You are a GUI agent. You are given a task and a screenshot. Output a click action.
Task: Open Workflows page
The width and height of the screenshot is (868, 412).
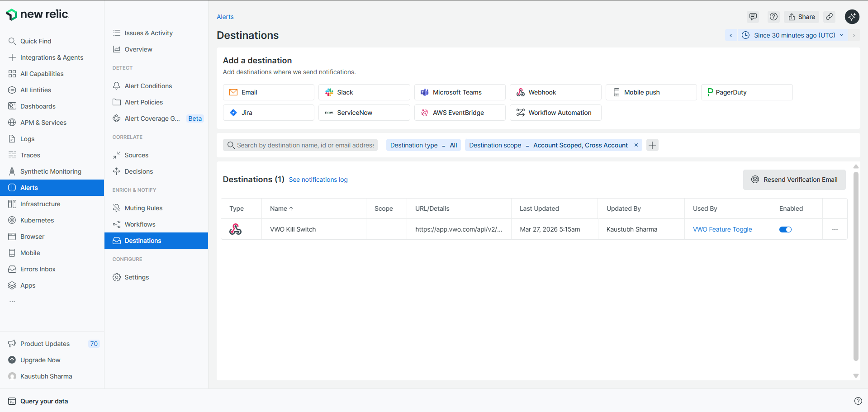point(156,224)
